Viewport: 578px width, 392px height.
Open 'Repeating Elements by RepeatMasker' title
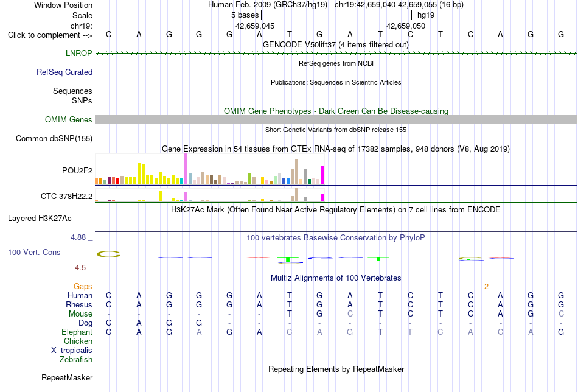tap(336, 369)
